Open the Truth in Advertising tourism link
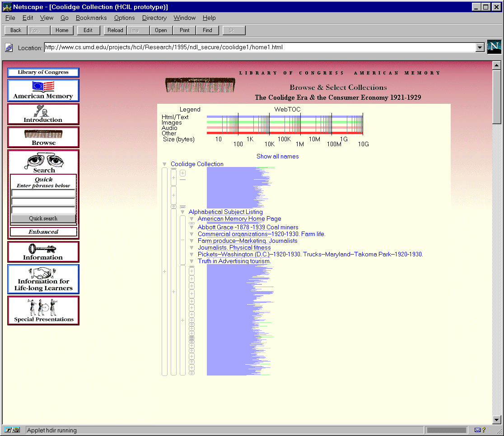The height and width of the screenshot is (436, 504). click(x=234, y=261)
